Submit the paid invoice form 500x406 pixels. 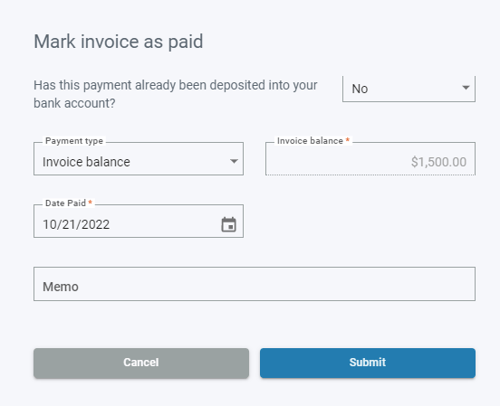click(x=368, y=363)
